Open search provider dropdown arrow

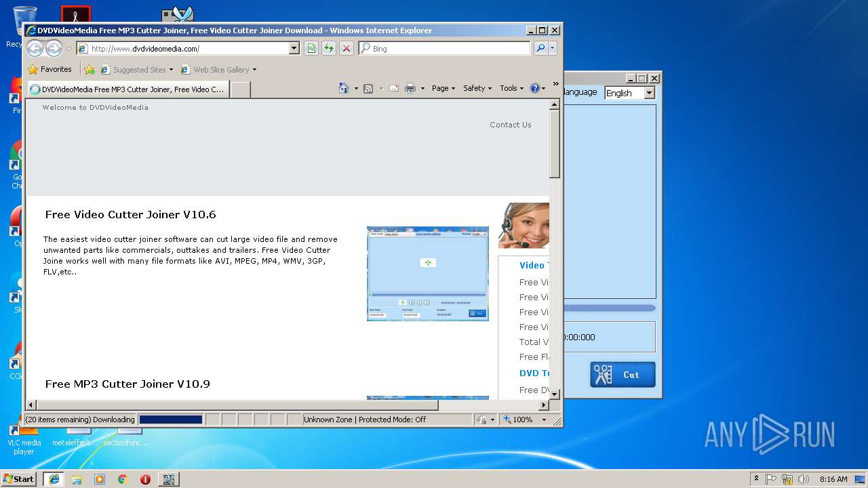point(553,48)
